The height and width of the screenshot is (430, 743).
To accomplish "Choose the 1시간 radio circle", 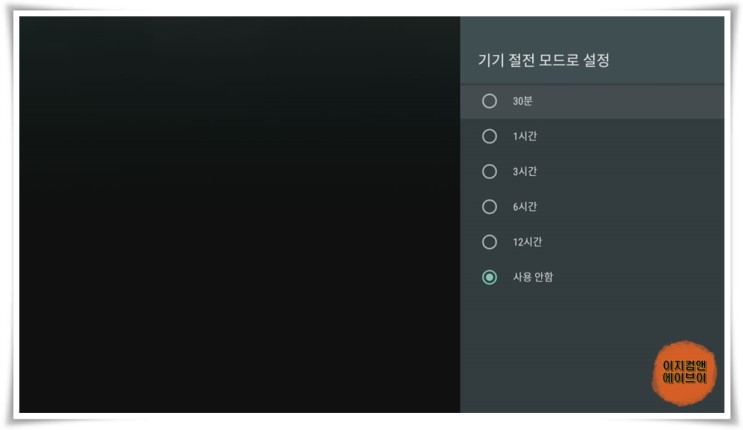I will pos(489,137).
